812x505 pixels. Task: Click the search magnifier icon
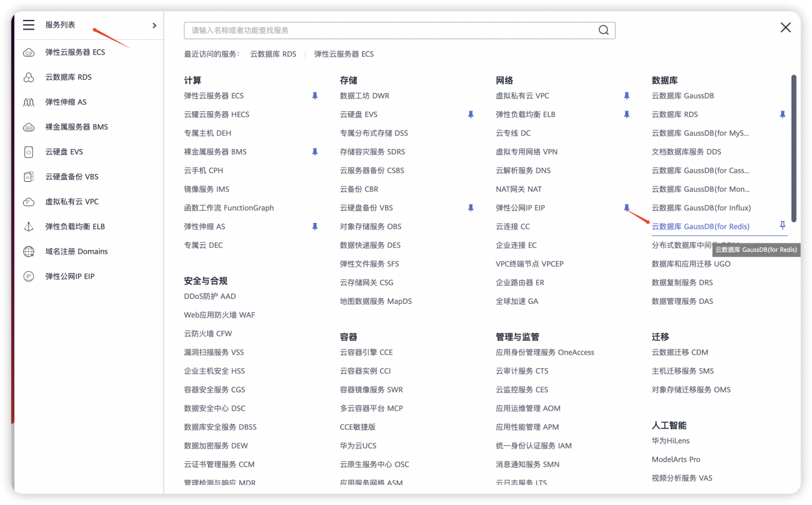[x=603, y=30]
